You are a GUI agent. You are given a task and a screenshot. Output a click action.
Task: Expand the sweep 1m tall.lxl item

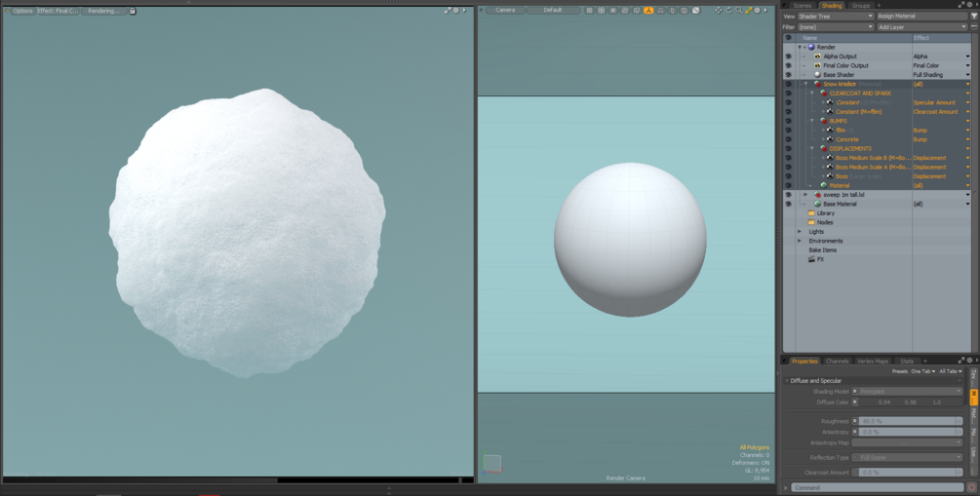pos(805,195)
